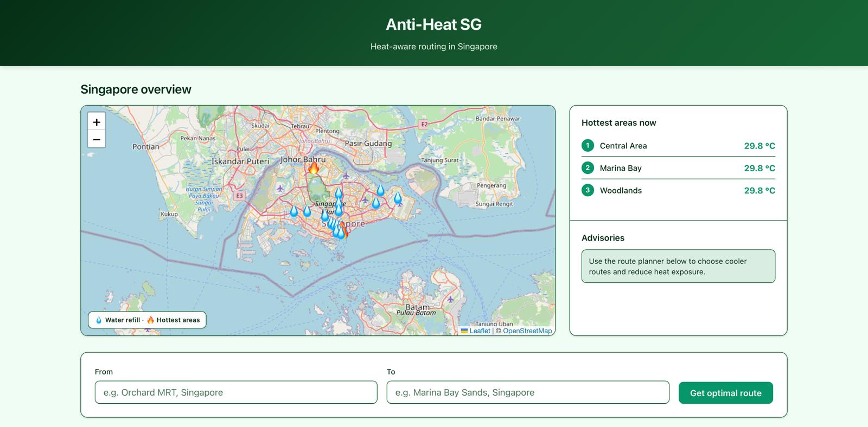Click the 29.8 °C value for Marina Bay
868x427 pixels.
(759, 168)
